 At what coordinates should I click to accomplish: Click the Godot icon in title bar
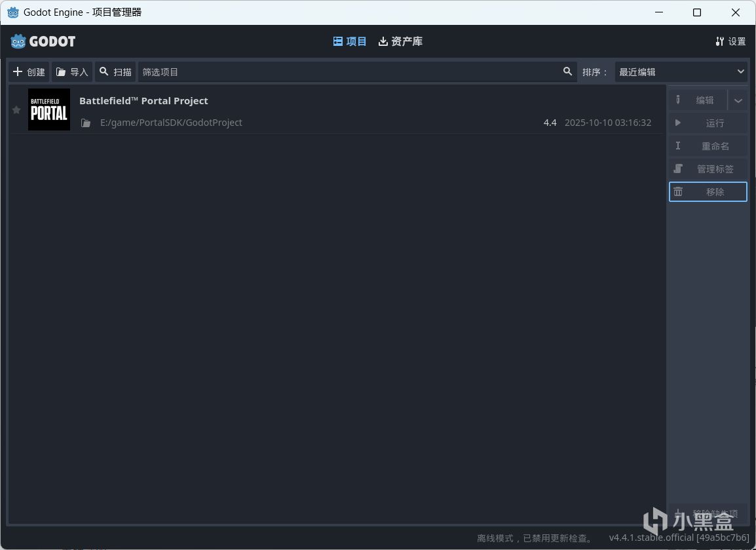click(x=13, y=12)
